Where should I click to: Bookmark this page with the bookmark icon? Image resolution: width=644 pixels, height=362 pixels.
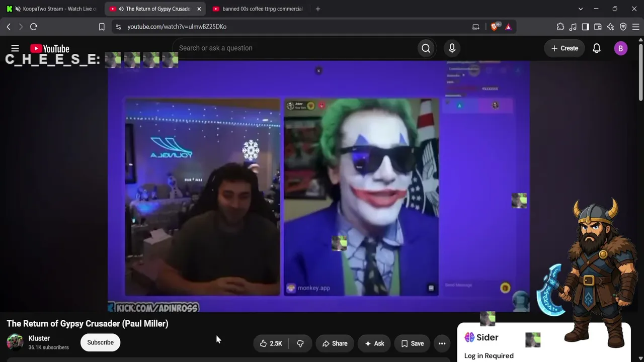tap(102, 27)
